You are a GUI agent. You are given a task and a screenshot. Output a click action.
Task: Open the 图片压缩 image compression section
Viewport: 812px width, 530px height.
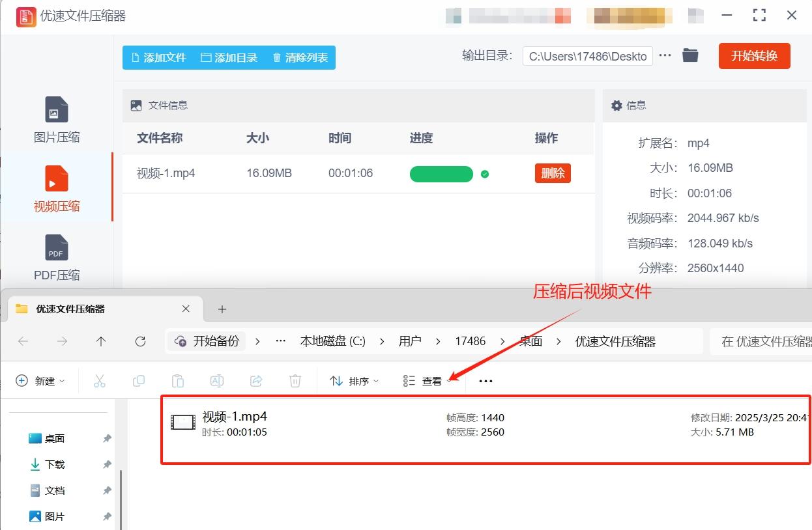tap(57, 120)
